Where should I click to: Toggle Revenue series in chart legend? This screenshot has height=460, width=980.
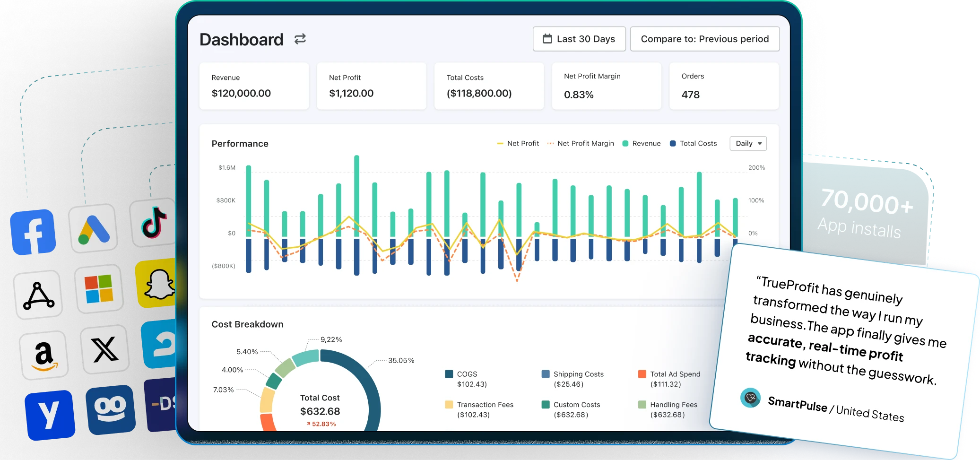tap(642, 143)
